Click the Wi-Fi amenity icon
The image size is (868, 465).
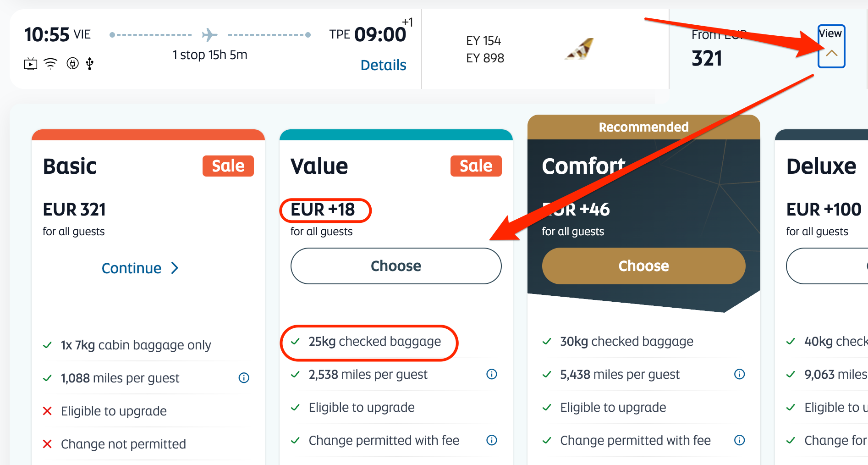coord(50,64)
